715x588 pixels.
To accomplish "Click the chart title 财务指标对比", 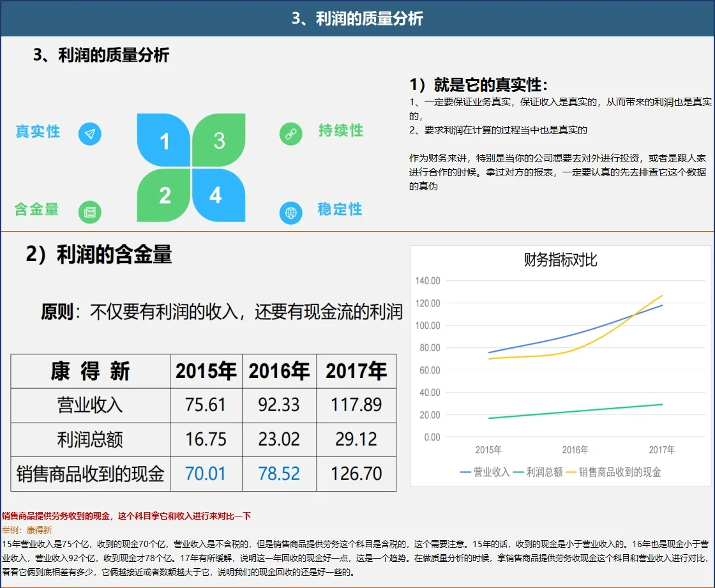I will tap(562, 259).
